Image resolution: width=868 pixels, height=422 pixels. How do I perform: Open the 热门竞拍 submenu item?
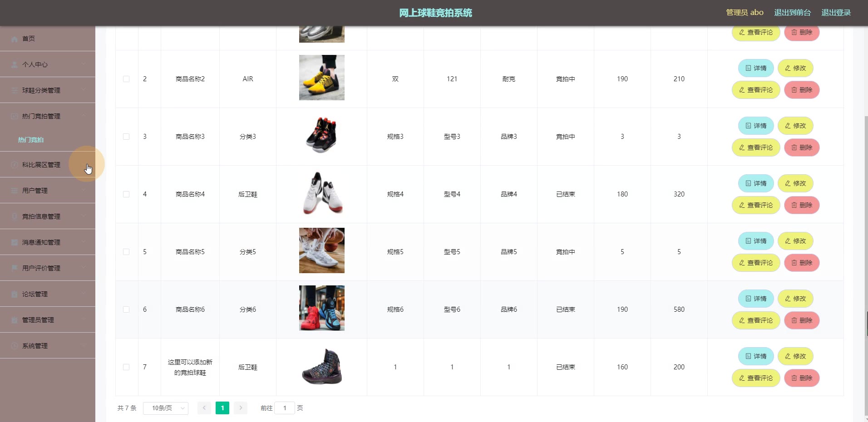pyautogui.click(x=31, y=140)
